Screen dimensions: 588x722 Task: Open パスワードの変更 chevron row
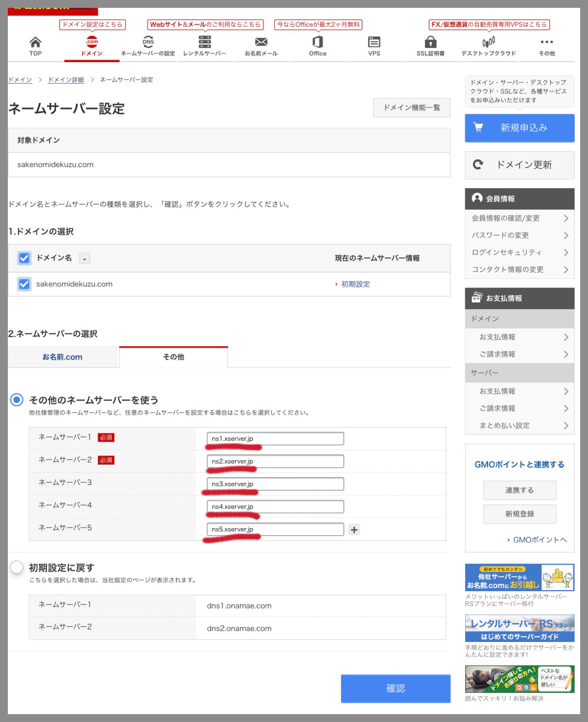pos(520,235)
